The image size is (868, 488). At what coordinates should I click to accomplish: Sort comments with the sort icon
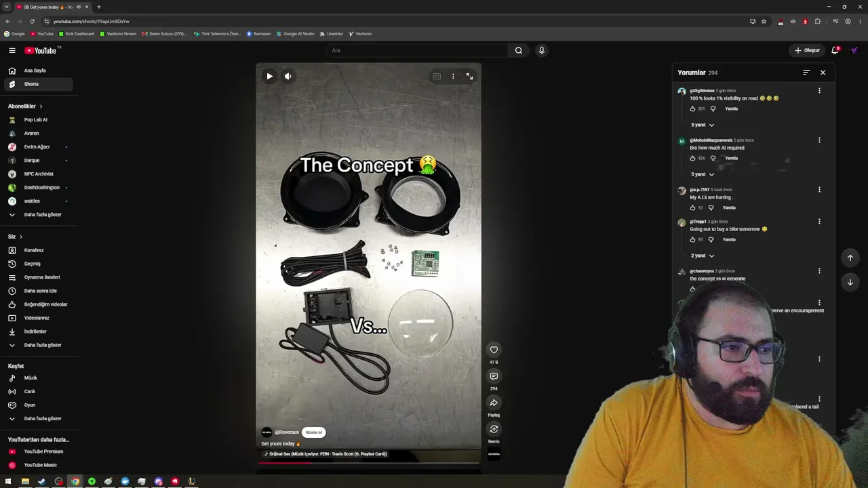(x=806, y=73)
